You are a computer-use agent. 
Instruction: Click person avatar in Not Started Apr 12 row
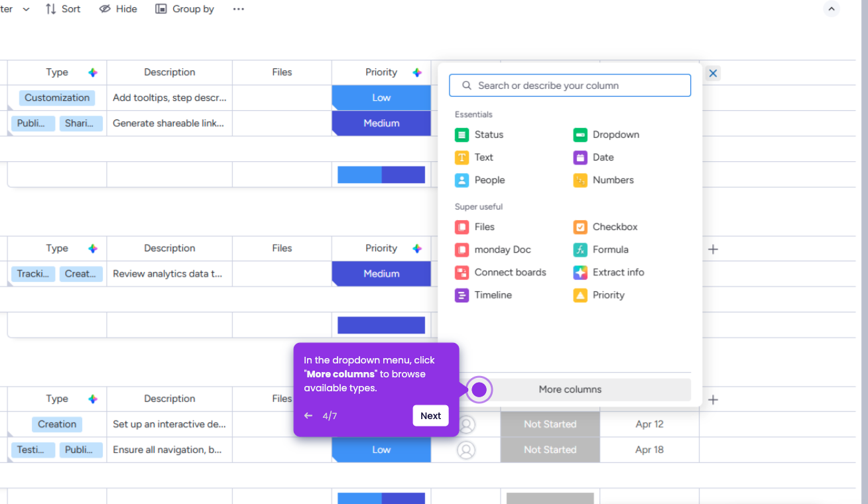tap(466, 424)
